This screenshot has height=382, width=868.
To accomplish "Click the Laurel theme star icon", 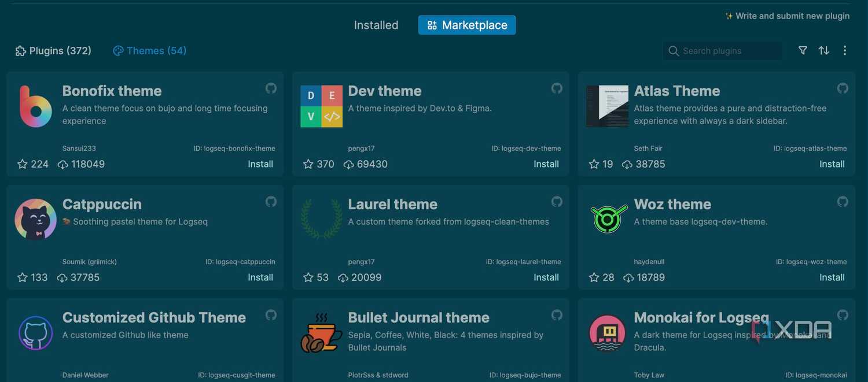I will pos(308,277).
